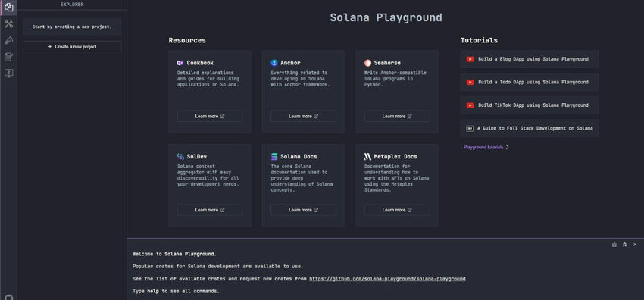The image size is (644, 300).
Task: Open Guide to Full Stack Development tutorial
Action: [x=530, y=128]
